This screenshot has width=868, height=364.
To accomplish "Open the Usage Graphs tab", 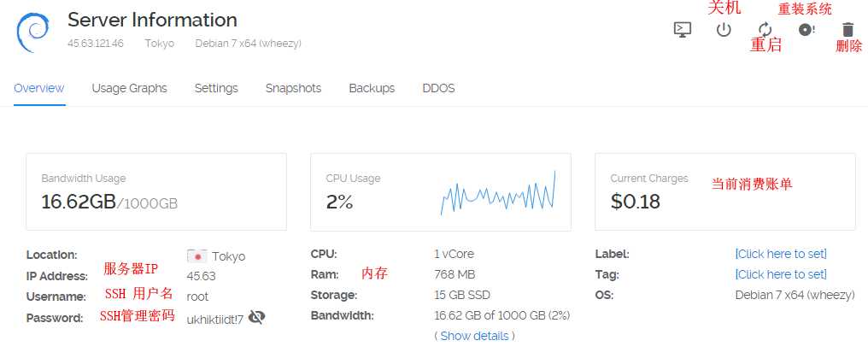I will click(x=129, y=88).
